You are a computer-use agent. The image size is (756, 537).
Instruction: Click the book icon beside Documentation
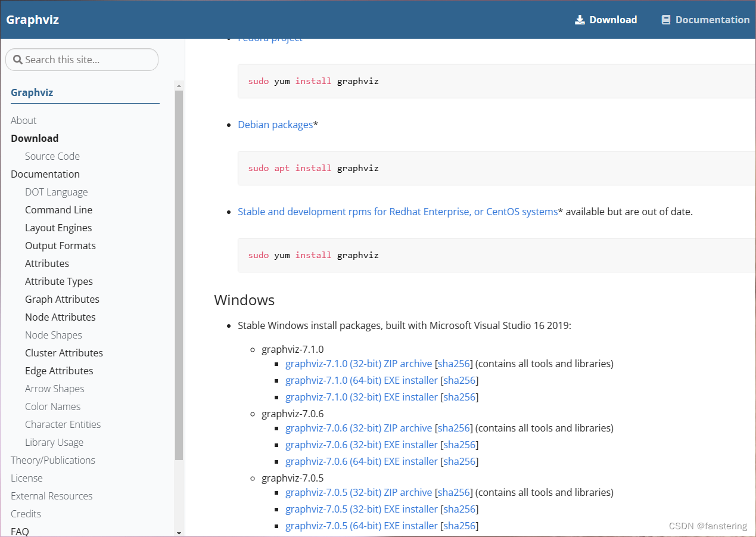coord(666,20)
